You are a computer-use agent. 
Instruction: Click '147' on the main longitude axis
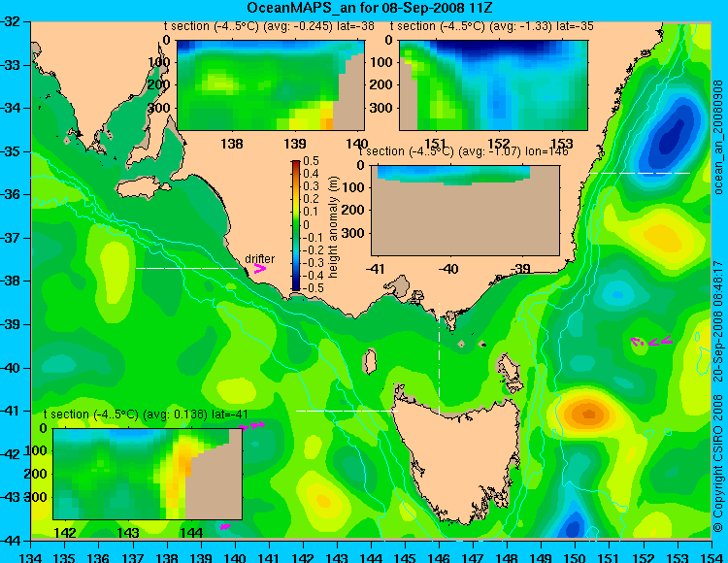click(473, 558)
